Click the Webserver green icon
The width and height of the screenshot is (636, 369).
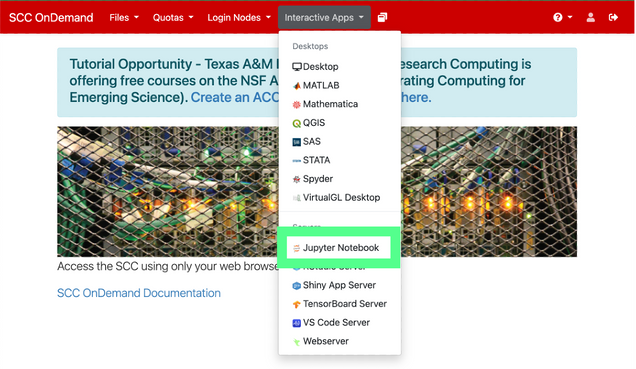(x=297, y=342)
